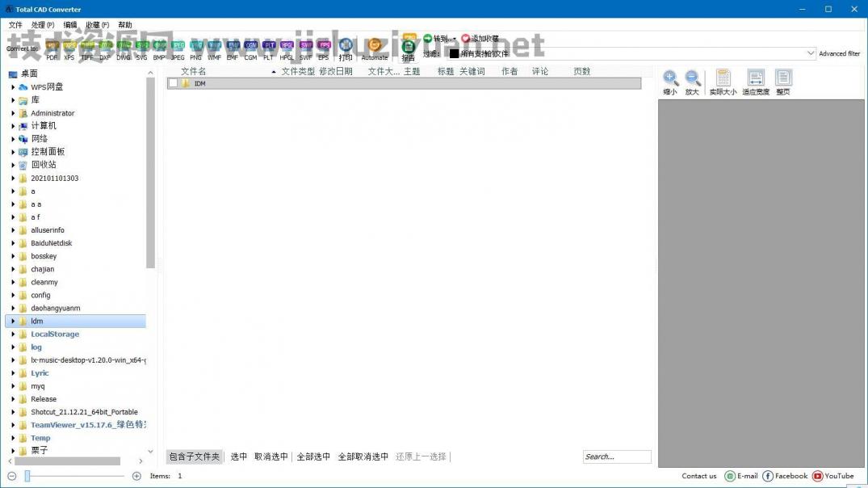This screenshot has width=868, height=488.
Task: Convert to DWG format icon
Action: click(x=124, y=49)
